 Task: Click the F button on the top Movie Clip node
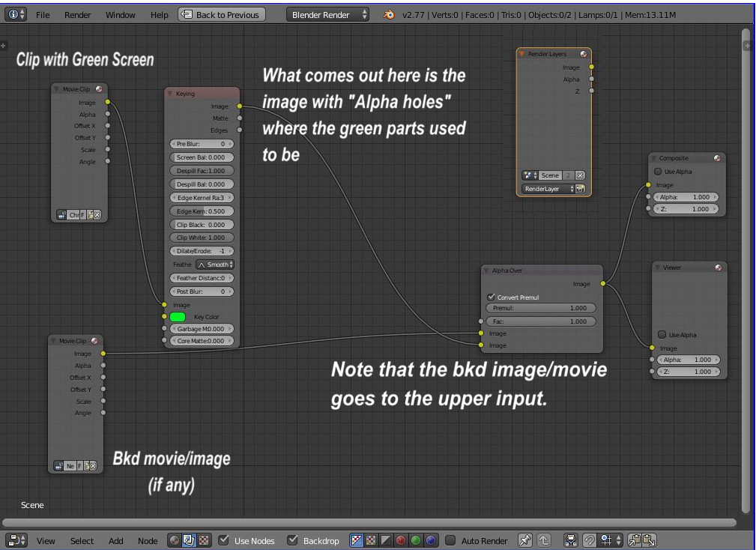click(x=83, y=215)
